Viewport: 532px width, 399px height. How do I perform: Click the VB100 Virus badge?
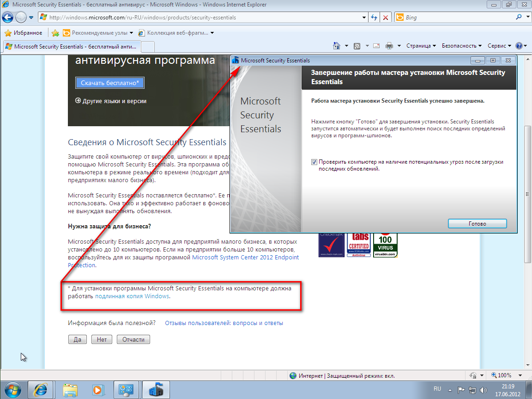pos(386,245)
